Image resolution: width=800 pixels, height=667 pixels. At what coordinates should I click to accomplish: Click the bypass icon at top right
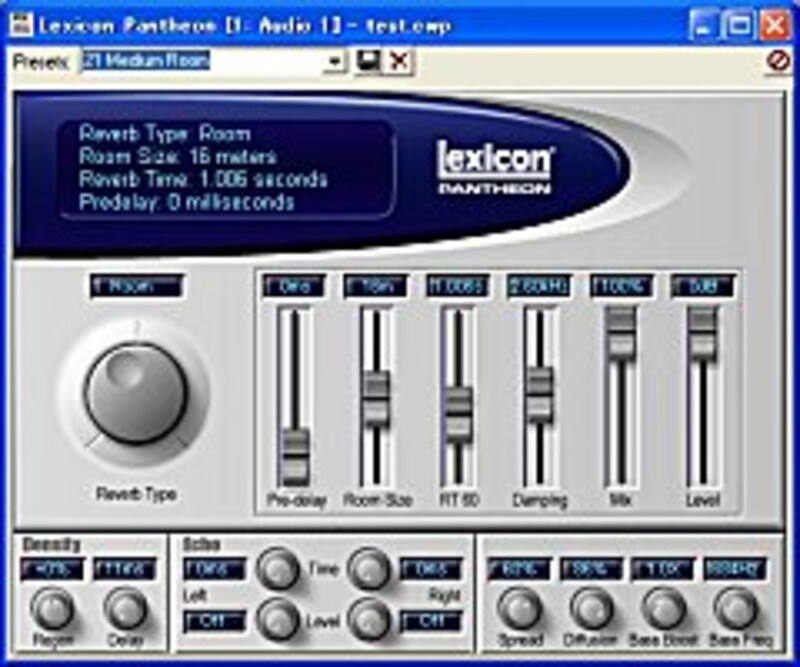pos(779,62)
